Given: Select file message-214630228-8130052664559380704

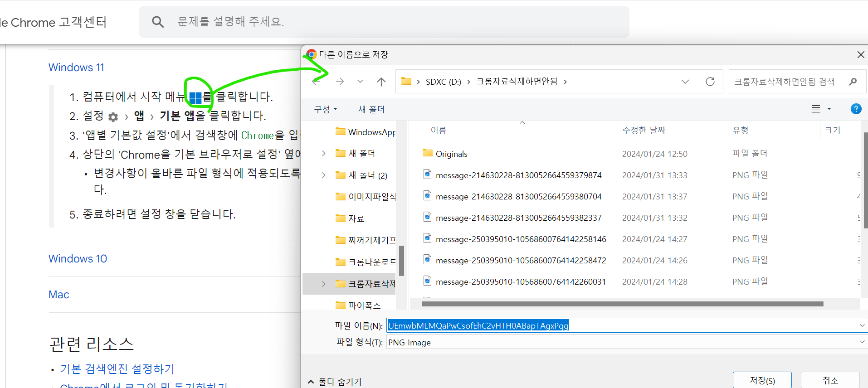Looking at the screenshot, I should coord(518,197).
